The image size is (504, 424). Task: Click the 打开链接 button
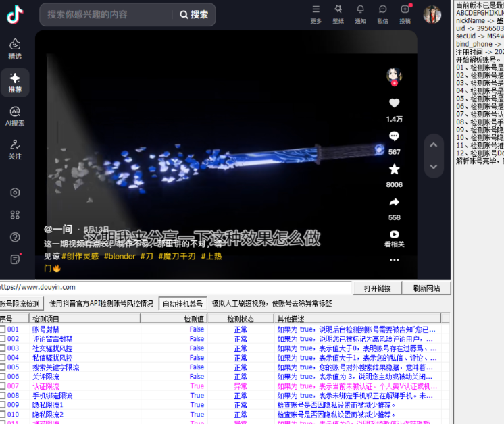[378, 288]
